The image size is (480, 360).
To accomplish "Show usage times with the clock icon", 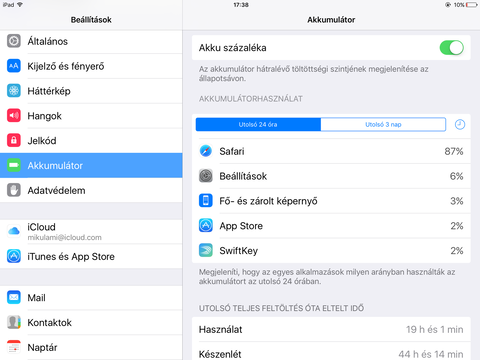I will click(460, 125).
